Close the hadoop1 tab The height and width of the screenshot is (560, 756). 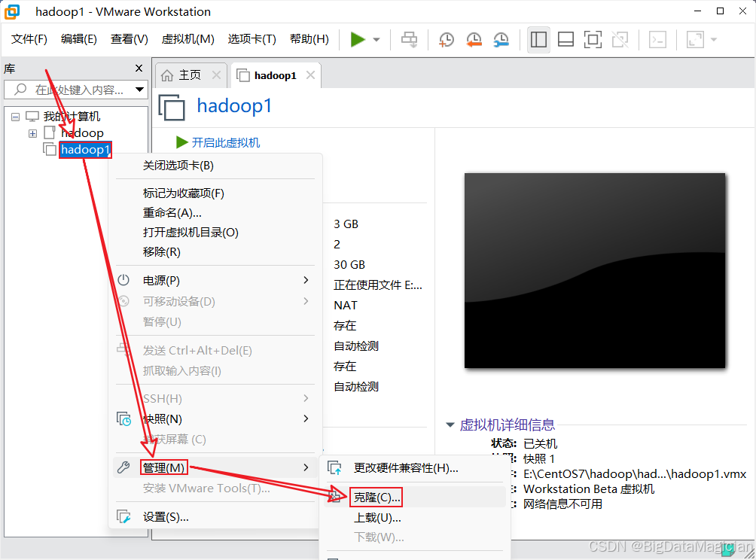(x=310, y=75)
